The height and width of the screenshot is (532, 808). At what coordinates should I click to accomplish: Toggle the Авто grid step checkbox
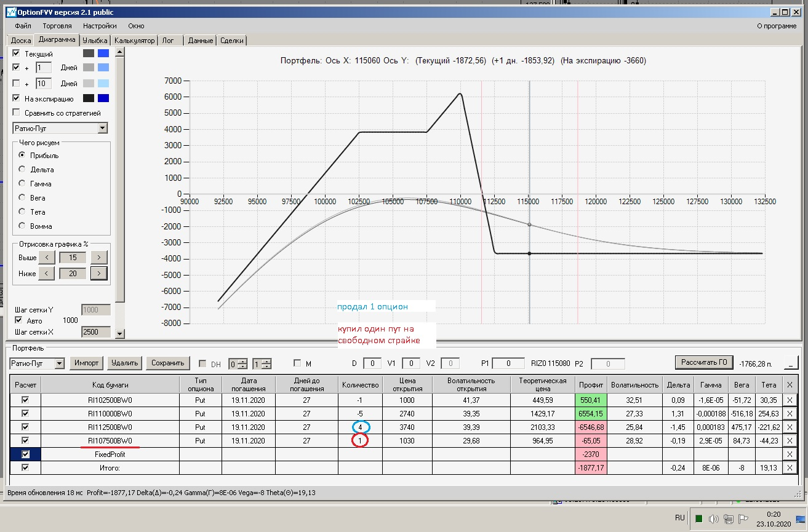point(18,320)
